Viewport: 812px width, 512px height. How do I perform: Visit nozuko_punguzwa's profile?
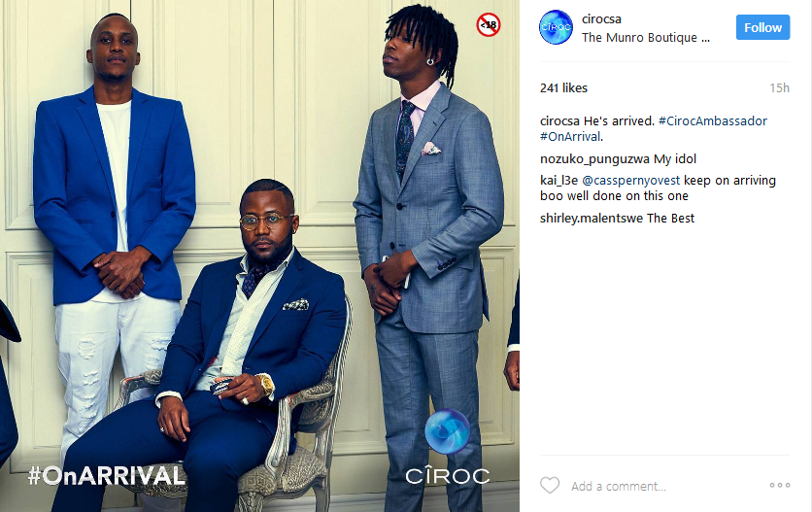594,159
